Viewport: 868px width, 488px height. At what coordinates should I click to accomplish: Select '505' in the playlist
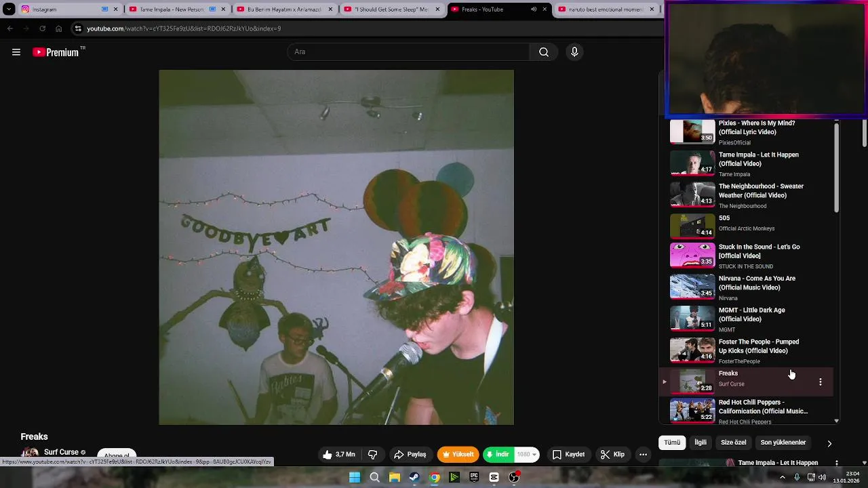(x=724, y=218)
